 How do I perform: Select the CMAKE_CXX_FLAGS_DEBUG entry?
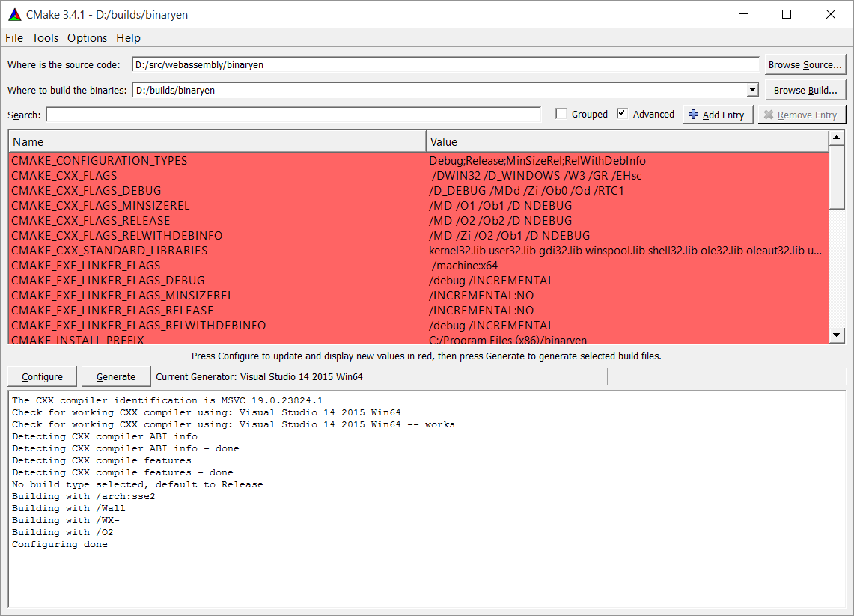click(86, 191)
